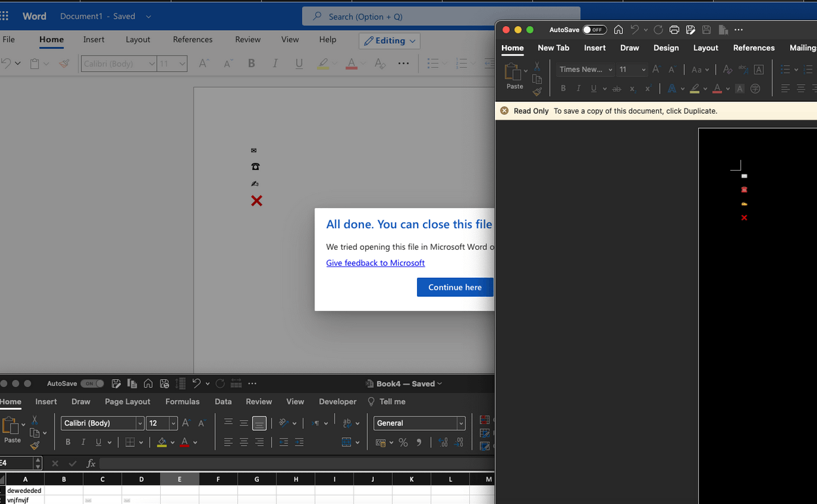
Task: Toggle Bold in Excel ribbon
Action: 68,443
